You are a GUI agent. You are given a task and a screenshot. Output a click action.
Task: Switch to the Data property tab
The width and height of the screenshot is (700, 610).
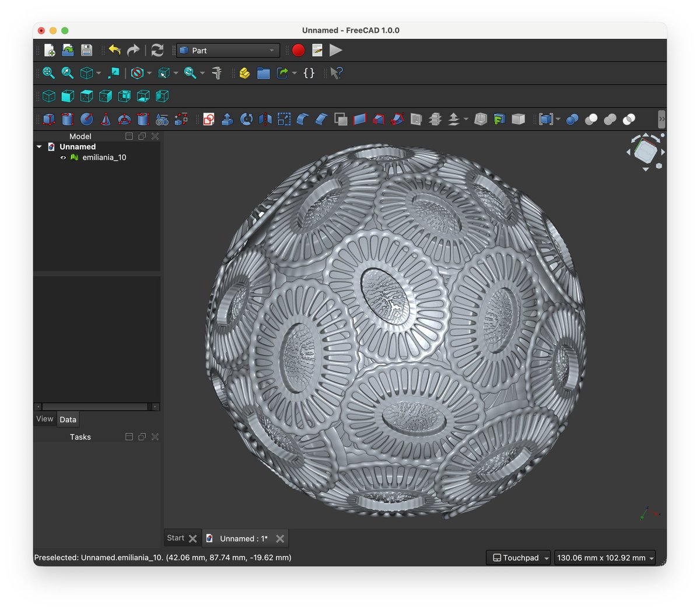pos(68,419)
